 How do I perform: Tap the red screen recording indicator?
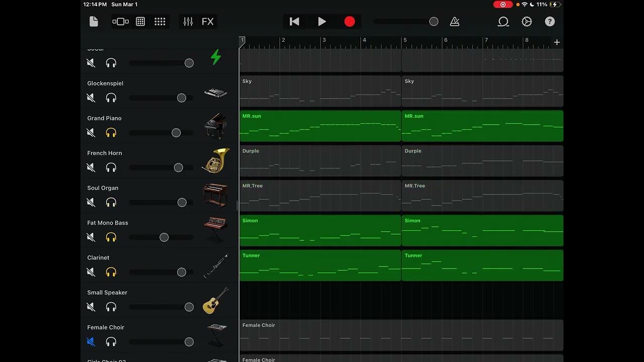point(503,5)
